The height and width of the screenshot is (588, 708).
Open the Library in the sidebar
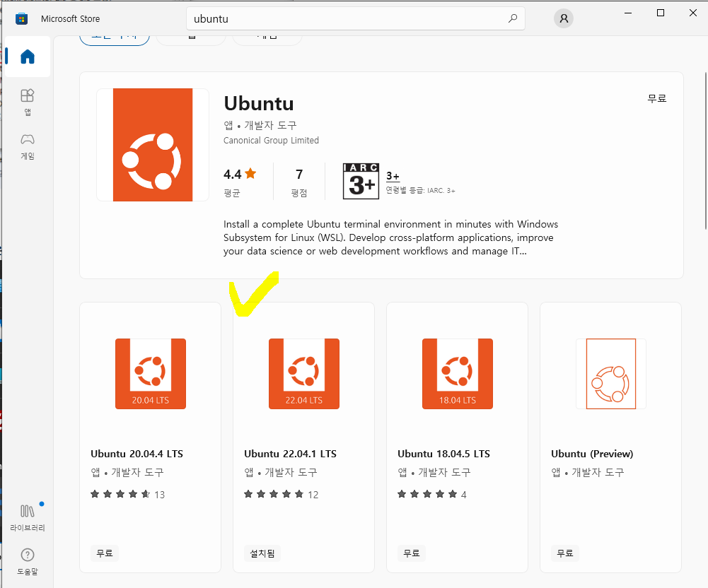(x=28, y=517)
